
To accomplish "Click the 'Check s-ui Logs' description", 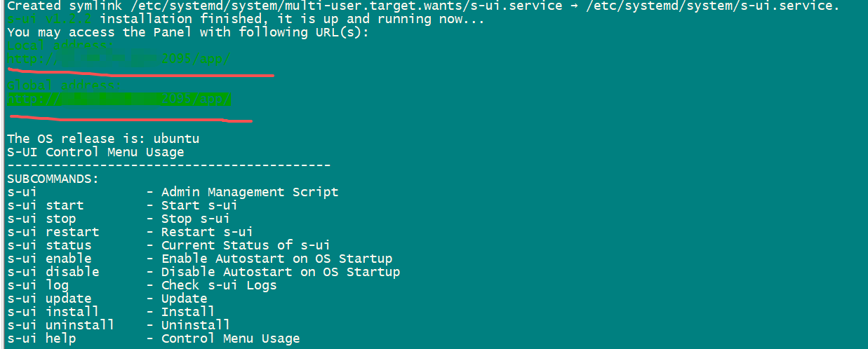I will coord(219,285).
